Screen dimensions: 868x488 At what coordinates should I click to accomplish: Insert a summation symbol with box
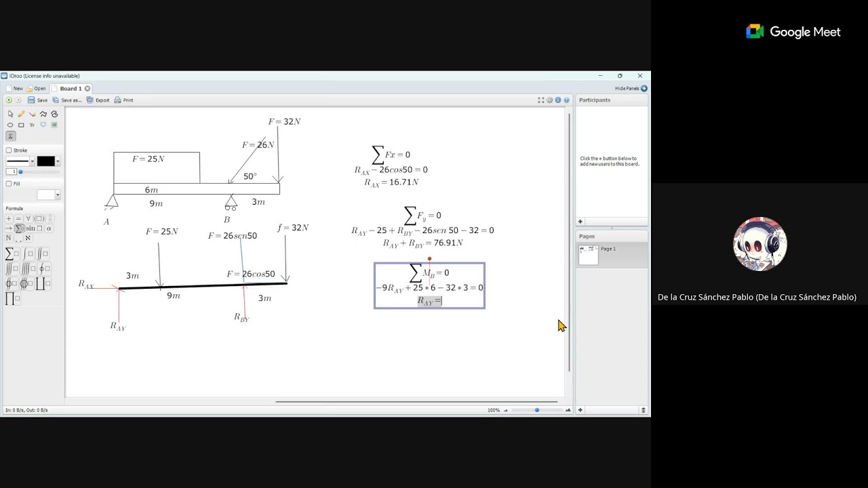point(12,253)
